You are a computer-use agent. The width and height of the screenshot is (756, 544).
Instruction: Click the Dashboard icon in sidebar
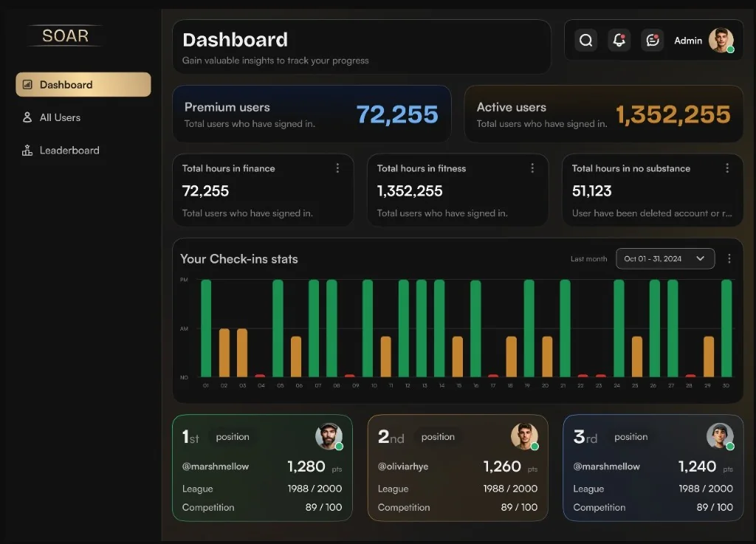coord(27,85)
